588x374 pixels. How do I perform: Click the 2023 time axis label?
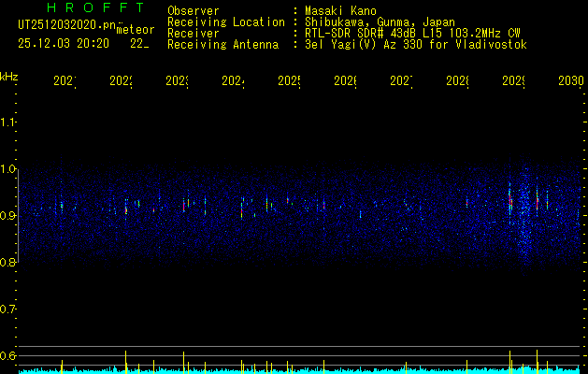[x=177, y=80]
